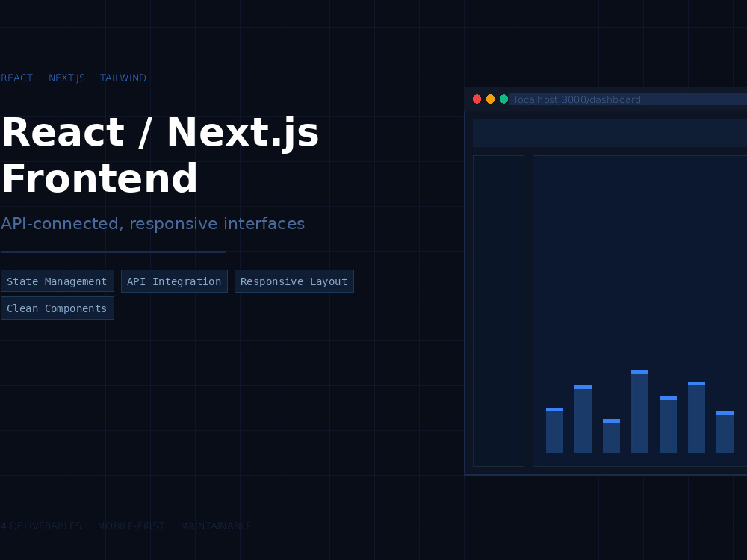
Task: Click the yellow minimize dot in the mock browser
Action: click(x=490, y=99)
